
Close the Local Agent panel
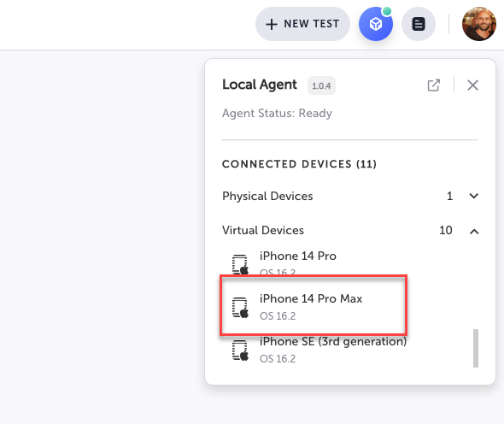[x=472, y=85]
